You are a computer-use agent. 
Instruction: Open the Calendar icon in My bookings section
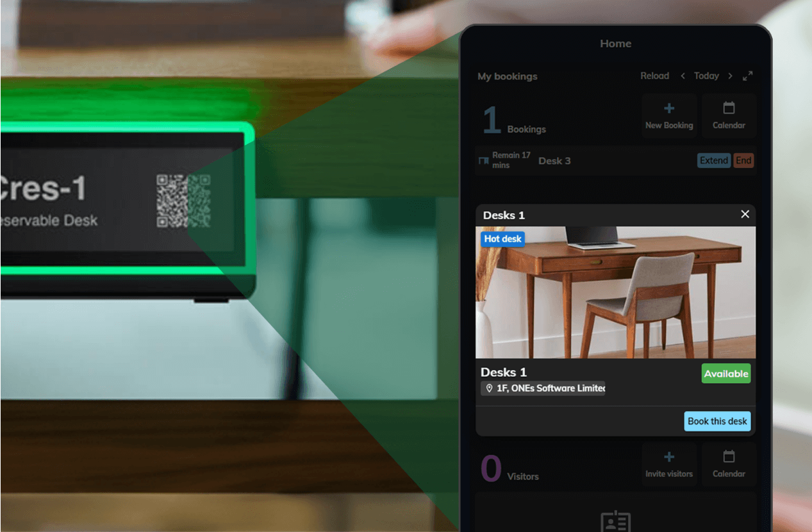(x=729, y=108)
